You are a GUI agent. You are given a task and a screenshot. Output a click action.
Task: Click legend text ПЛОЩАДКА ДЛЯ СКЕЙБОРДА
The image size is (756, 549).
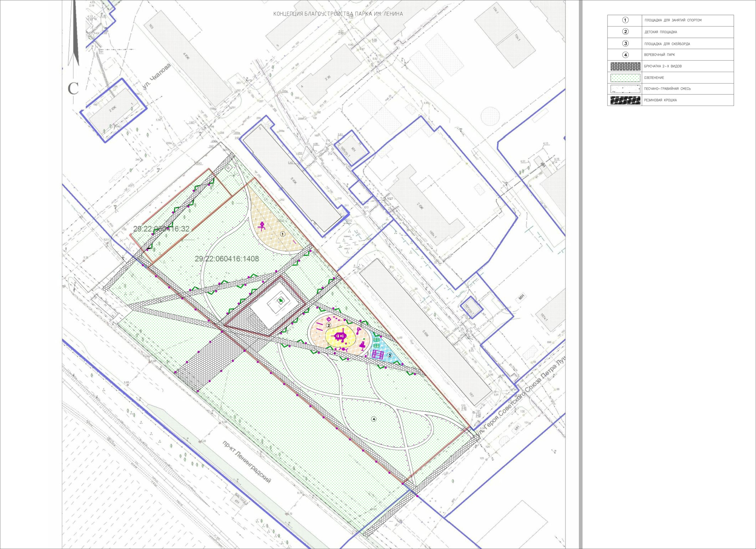click(667, 44)
